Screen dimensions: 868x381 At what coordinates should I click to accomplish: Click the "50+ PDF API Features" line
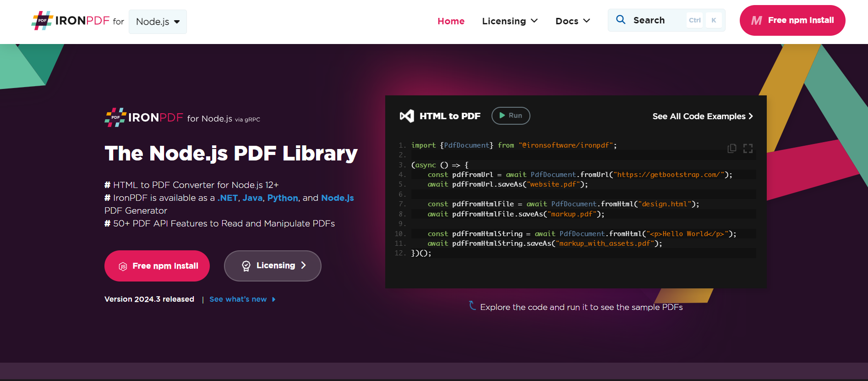(x=220, y=224)
